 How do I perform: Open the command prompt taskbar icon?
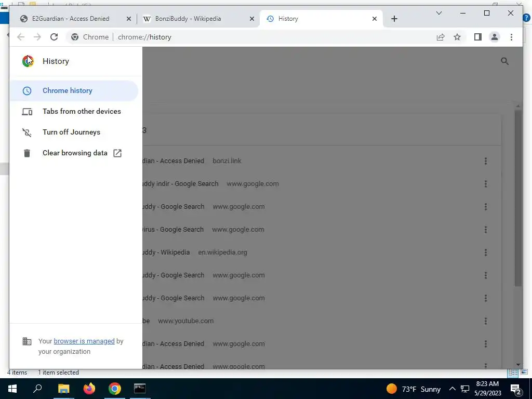coord(140,389)
